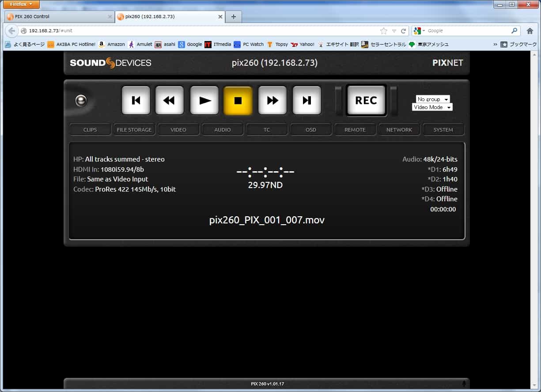Open the セラーセントラル bookmark
The image size is (541, 392).
[x=383, y=44]
